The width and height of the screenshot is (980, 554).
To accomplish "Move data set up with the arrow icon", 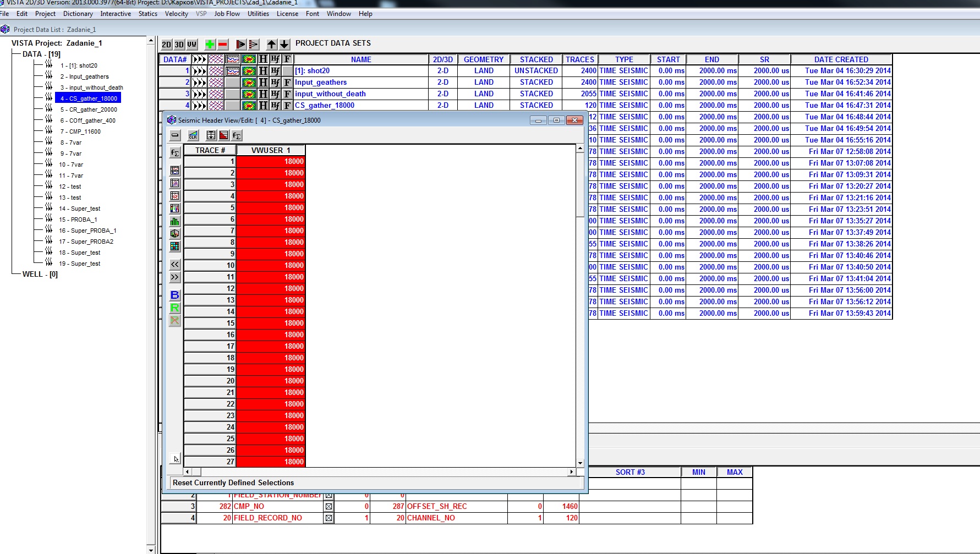I will (x=271, y=45).
